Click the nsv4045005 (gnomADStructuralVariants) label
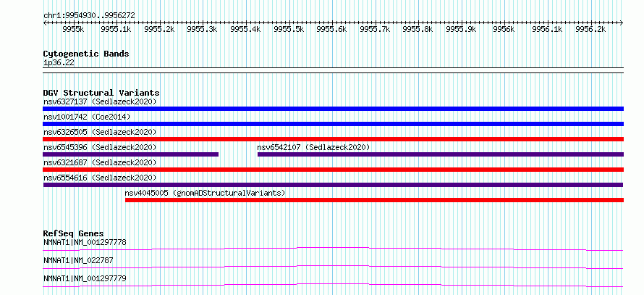The height and width of the screenshot is (295, 644). coord(205,193)
